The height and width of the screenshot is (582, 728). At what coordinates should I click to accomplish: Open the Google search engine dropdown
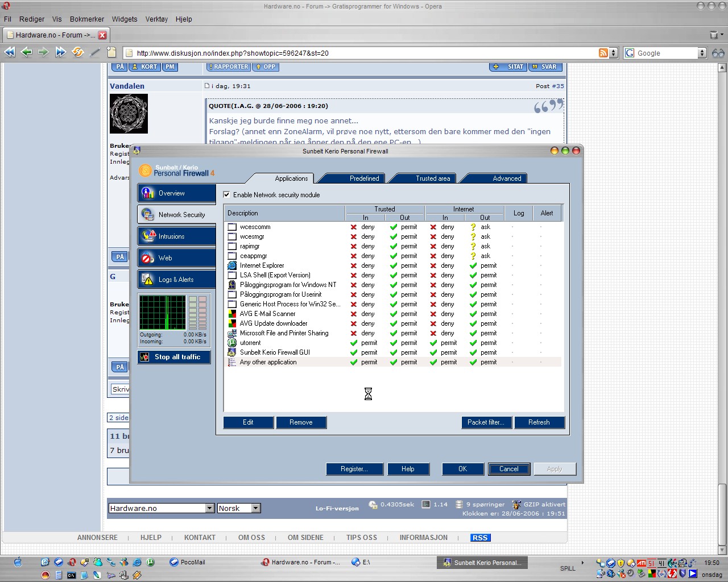(x=702, y=53)
